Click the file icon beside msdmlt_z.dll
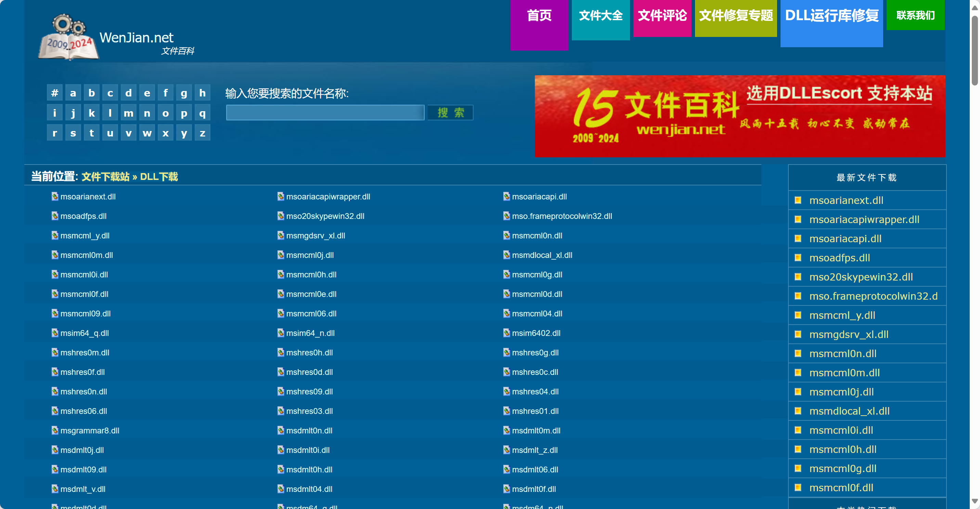 pyautogui.click(x=506, y=450)
